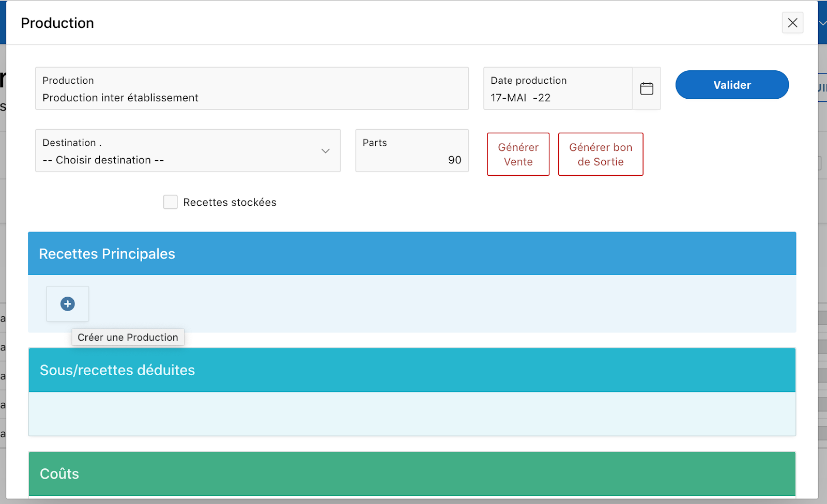Click the plus icon under Recettes Principales

[68, 304]
